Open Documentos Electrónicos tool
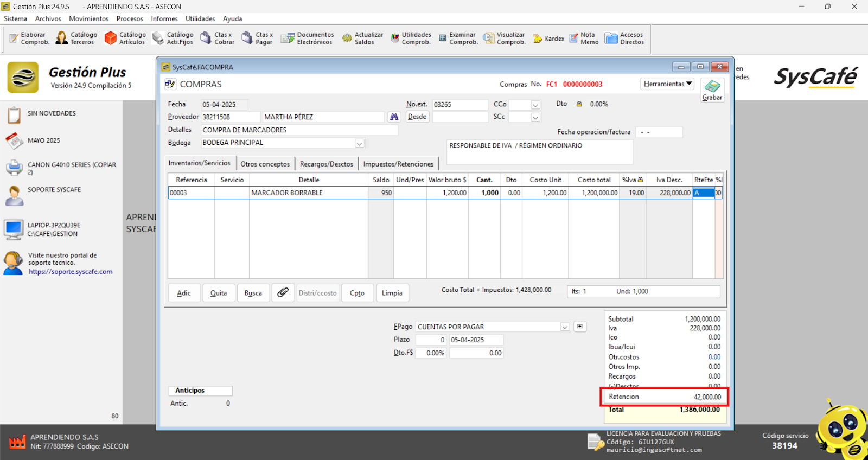 pos(307,38)
